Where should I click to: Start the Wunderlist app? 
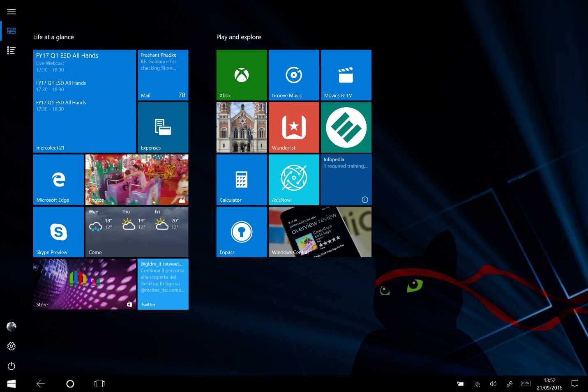[x=293, y=127]
